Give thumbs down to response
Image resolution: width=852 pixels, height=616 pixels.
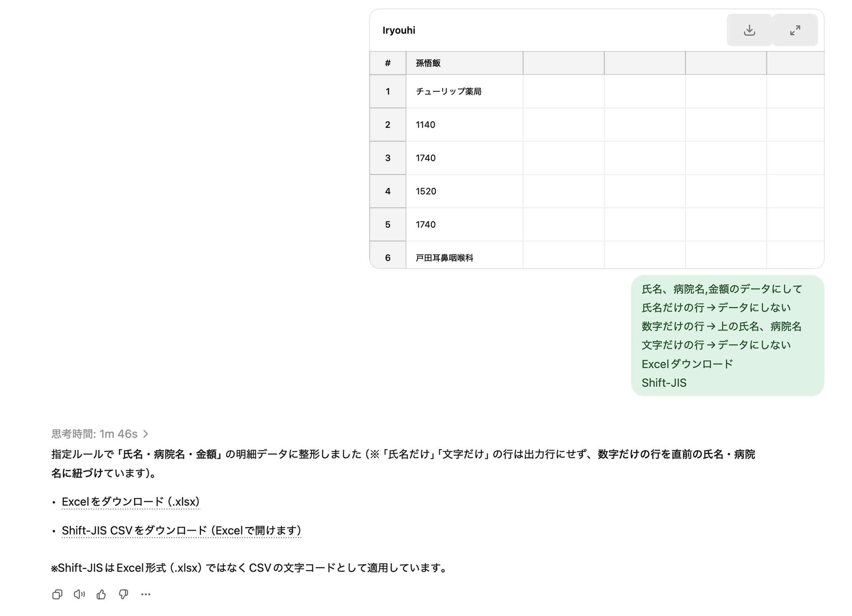123,594
